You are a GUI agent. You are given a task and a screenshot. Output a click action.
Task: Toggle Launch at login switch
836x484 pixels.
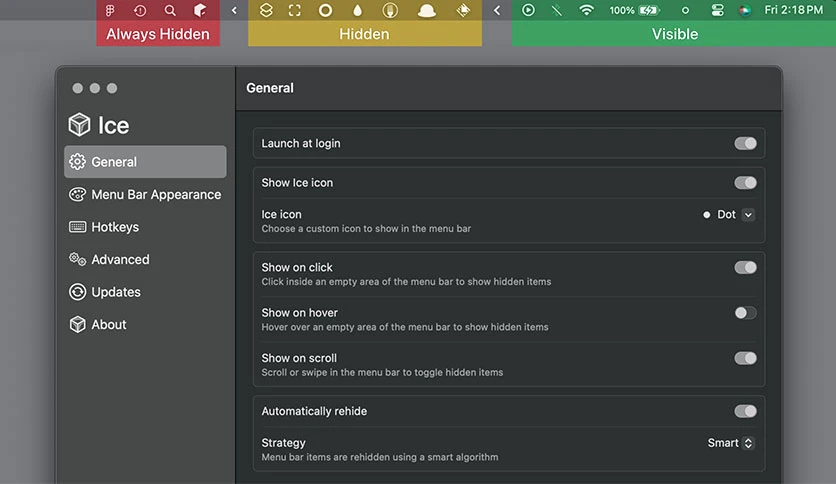tap(745, 143)
